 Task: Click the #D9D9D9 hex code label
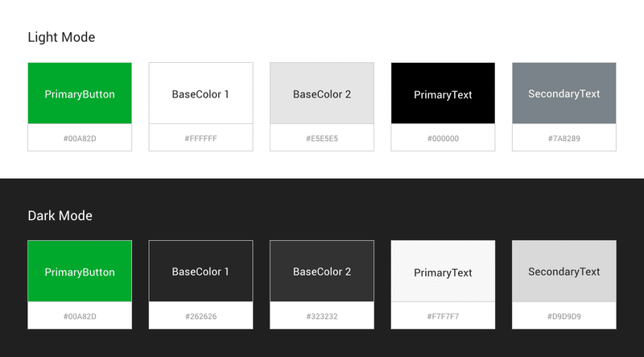564,316
